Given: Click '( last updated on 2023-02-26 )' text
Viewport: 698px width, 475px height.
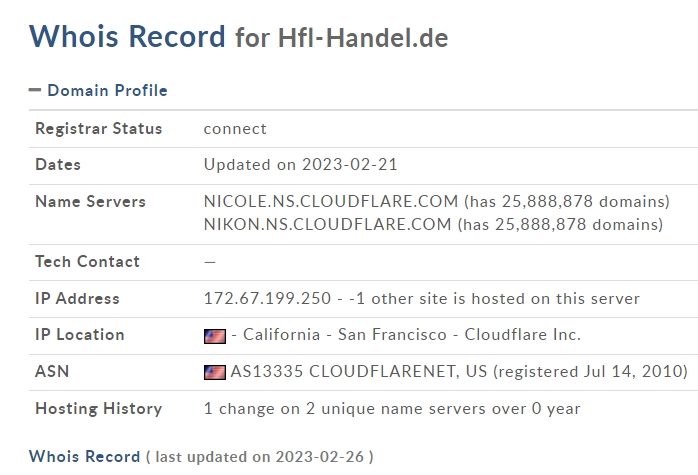Looking at the screenshot, I should tap(260, 457).
